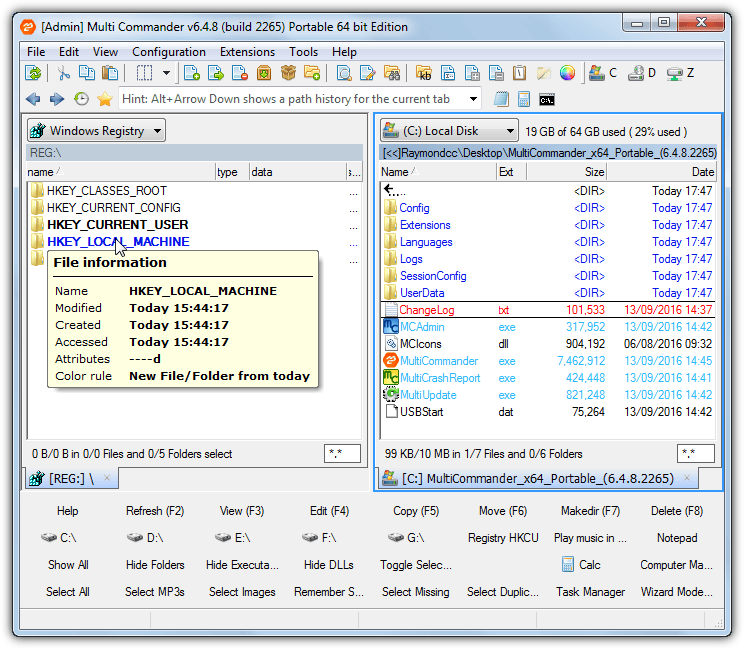Viewport: 744px width, 648px height.
Task: Select the [REG:] \ tab
Action: click(x=71, y=479)
